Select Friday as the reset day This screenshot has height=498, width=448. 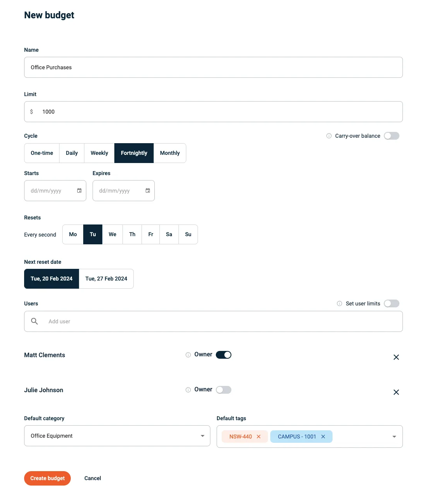[150, 234]
